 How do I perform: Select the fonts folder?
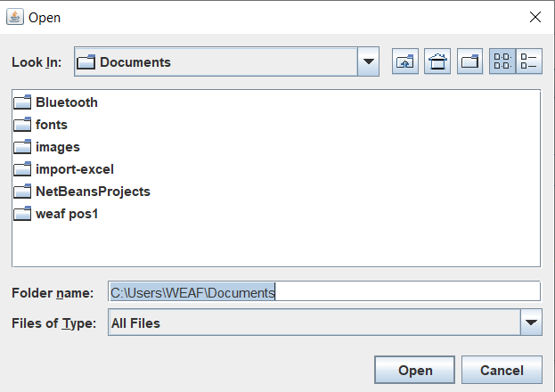click(x=51, y=125)
